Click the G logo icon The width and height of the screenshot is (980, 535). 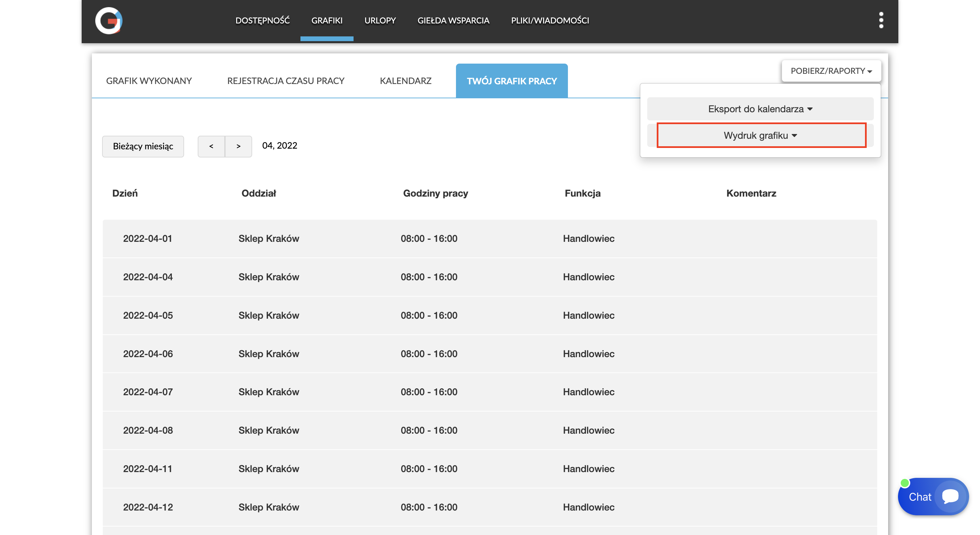point(109,20)
